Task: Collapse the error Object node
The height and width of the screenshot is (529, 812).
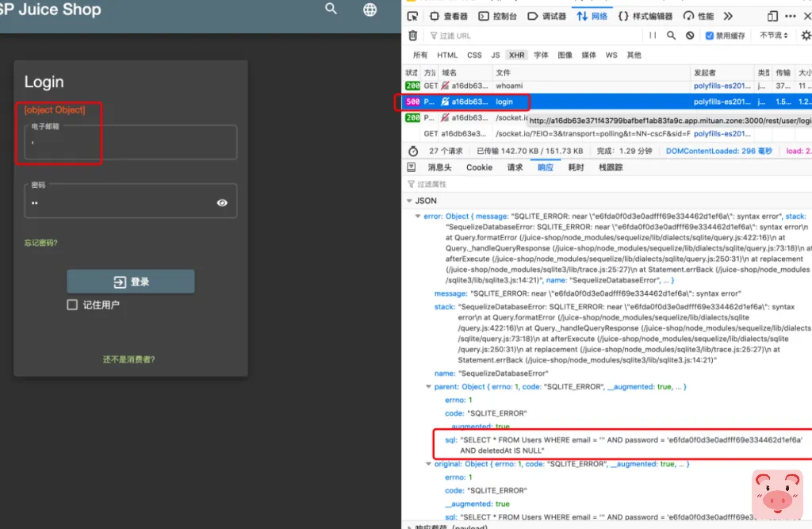Action: click(418, 216)
